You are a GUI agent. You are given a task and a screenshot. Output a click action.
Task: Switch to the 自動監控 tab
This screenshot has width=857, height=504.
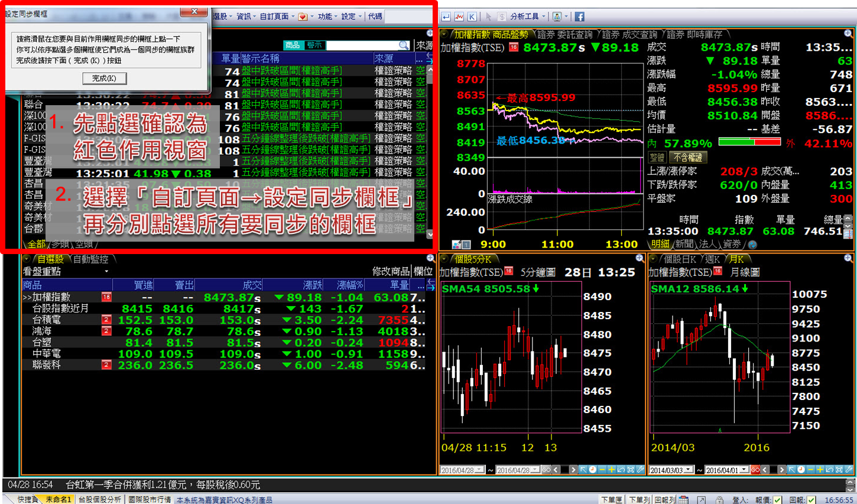point(90,259)
